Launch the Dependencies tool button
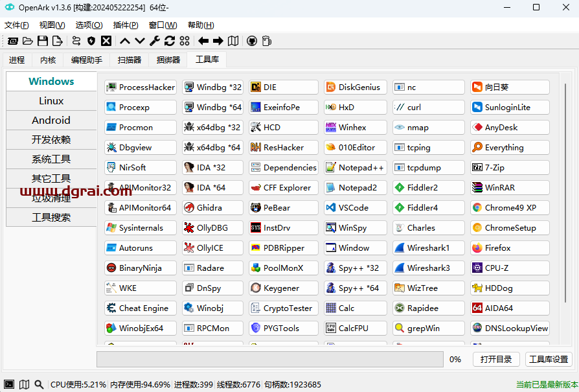Viewport: 579px width, 392px height. pyautogui.click(x=284, y=167)
